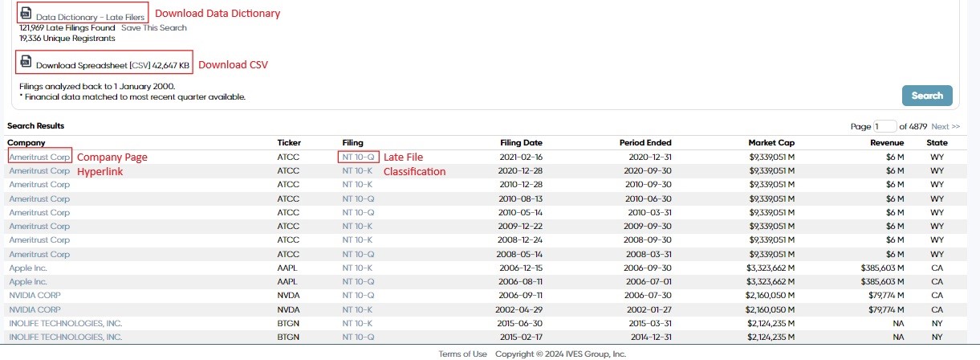Click the Search button
Viewport: 980px width, 360px height.
click(x=927, y=96)
